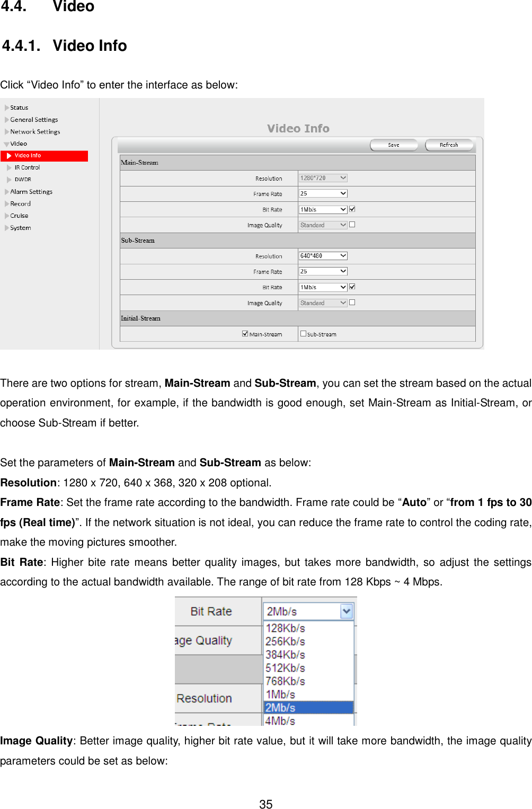Screen dimensions: 532x809
Task: Click the Status sidebar arrow icon
Action: 6,107
